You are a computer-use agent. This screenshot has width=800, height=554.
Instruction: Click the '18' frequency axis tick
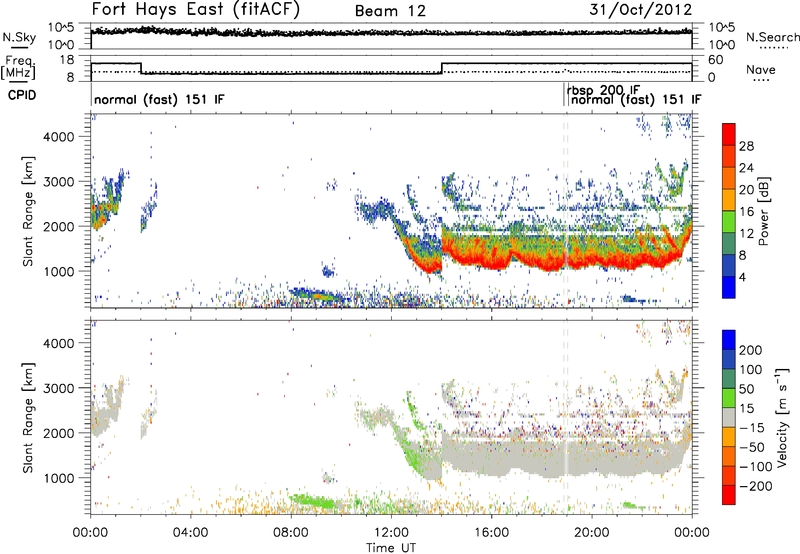(x=67, y=60)
